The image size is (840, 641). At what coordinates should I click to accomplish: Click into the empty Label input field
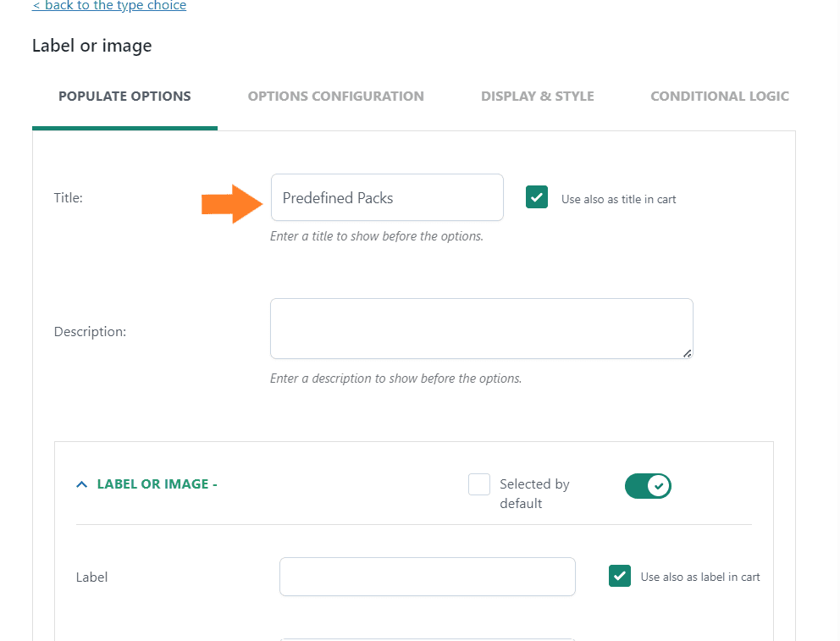click(428, 577)
